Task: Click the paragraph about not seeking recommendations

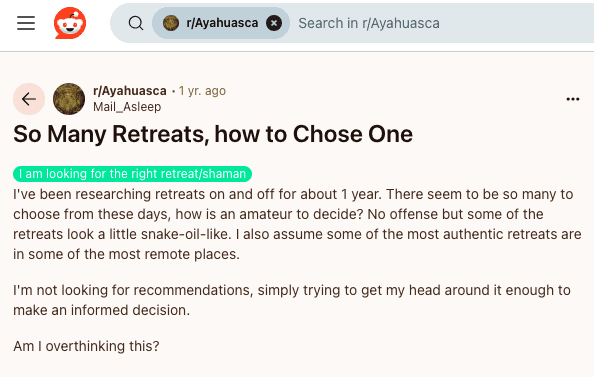Action: pos(292,300)
